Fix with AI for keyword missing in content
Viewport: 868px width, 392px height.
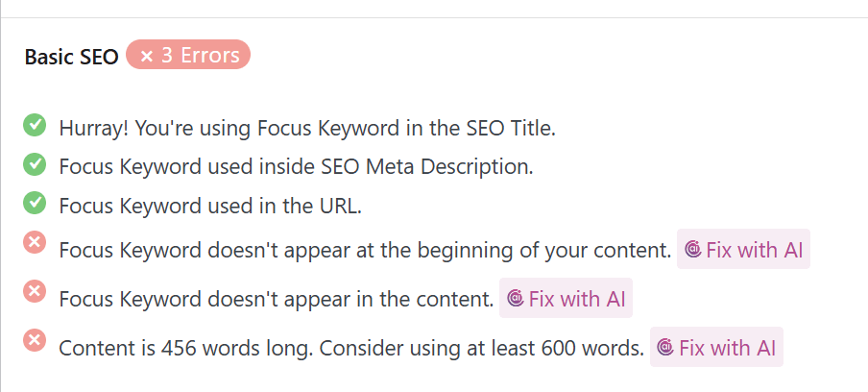566,298
